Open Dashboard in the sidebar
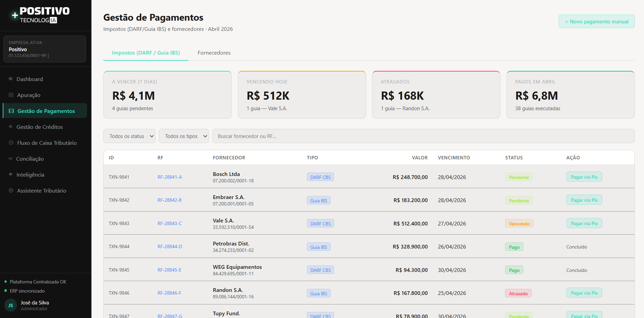This screenshot has width=644, height=318. click(x=45, y=79)
